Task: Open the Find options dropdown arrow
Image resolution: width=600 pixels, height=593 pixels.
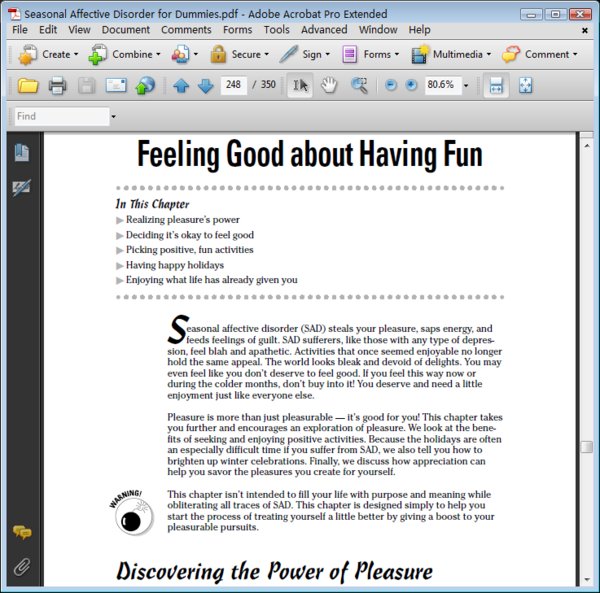Action: point(113,116)
